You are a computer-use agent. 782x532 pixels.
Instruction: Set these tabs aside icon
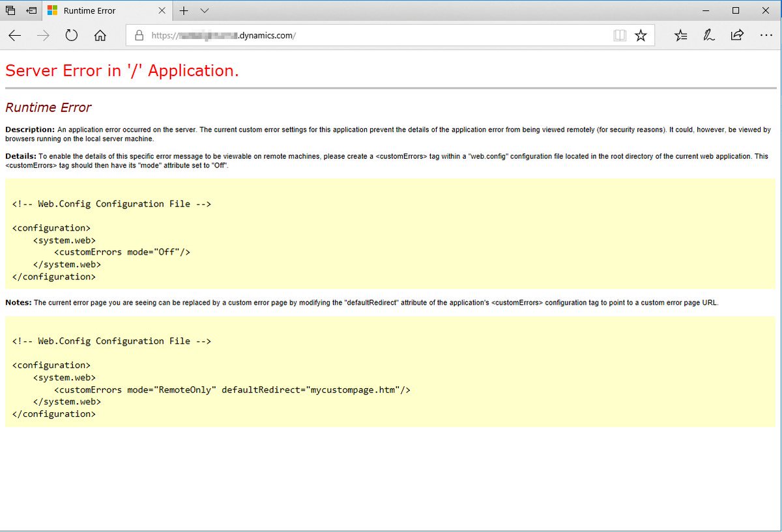[31, 10]
